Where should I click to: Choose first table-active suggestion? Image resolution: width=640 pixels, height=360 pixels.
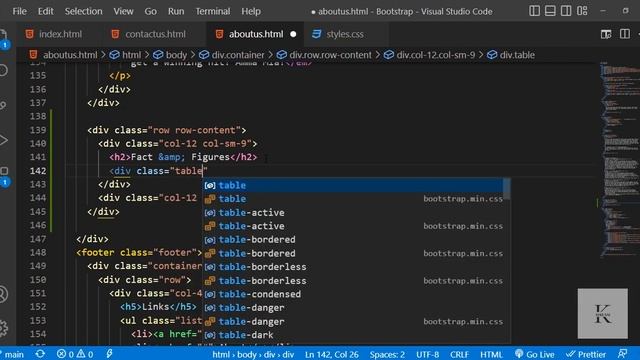coord(353,213)
